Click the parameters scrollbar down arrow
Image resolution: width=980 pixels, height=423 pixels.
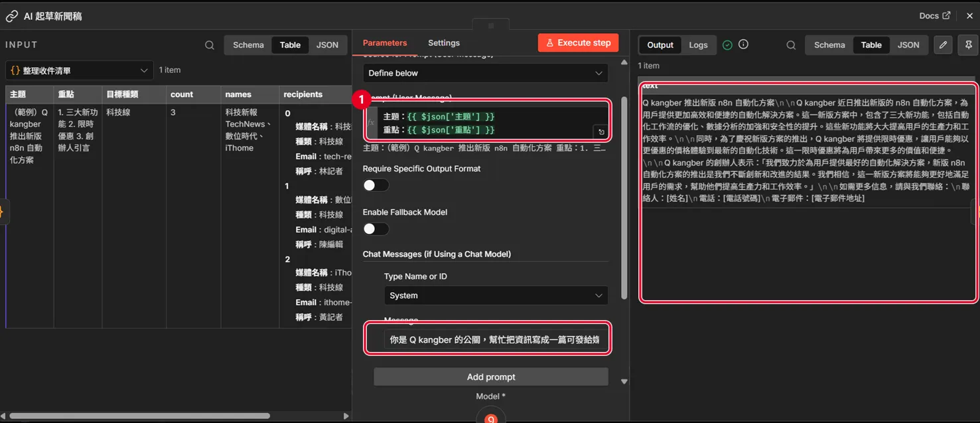624,382
